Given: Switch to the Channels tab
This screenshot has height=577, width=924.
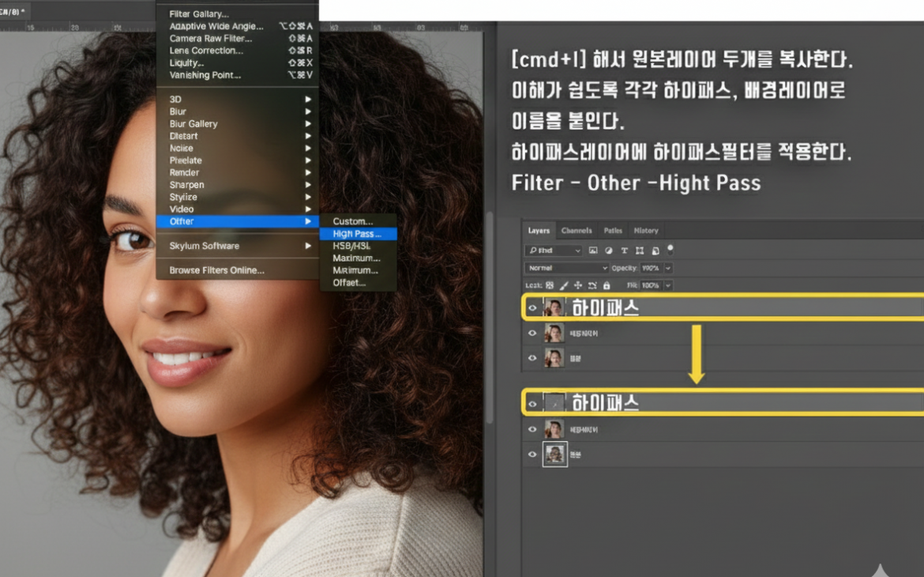Looking at the screenshot, I should point(576,231).
